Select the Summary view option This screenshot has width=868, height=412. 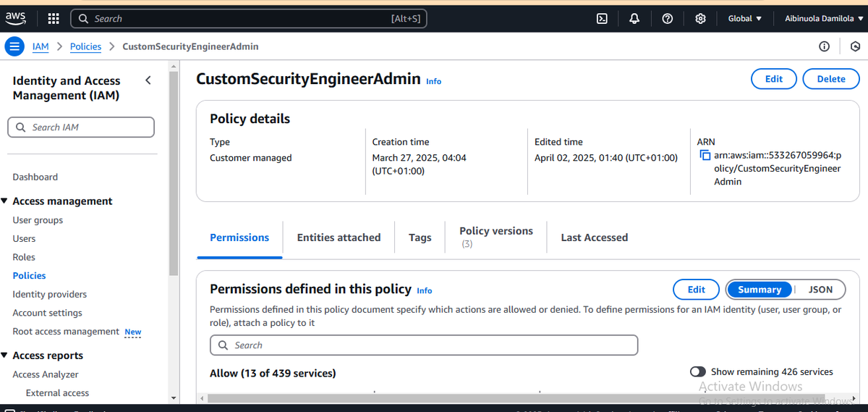(x=759, y=290)
